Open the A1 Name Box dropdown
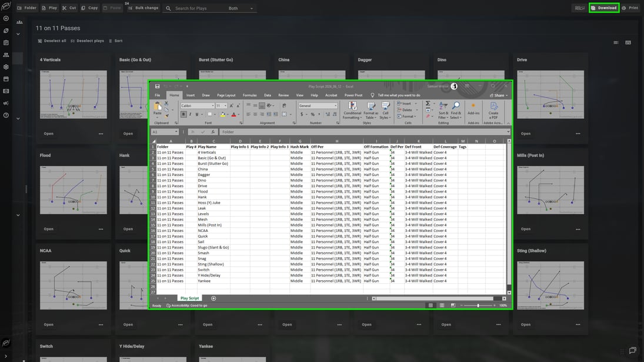The height and width of the screenshot is (362, 644). tap(176, 132)
